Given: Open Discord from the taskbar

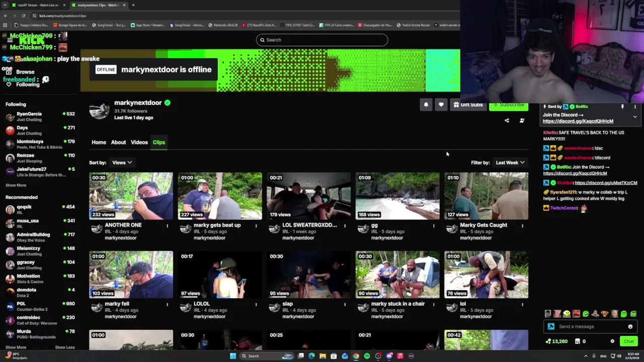Looking at the screenshot, I should (x=389, y=356).
